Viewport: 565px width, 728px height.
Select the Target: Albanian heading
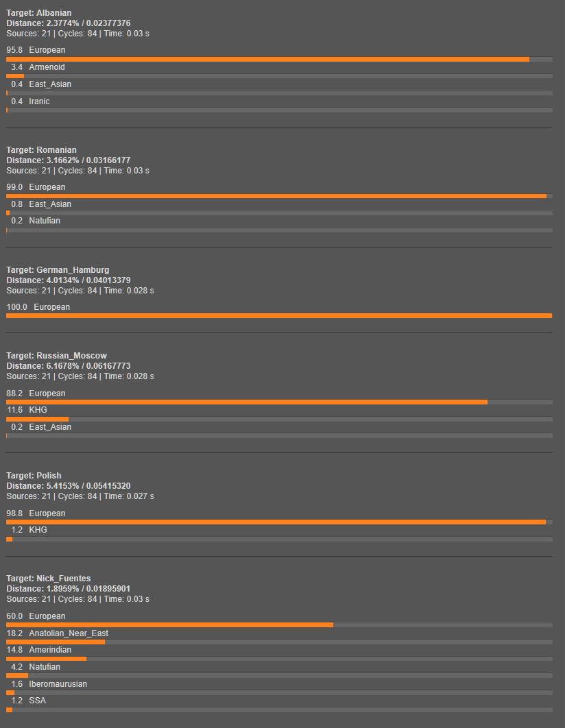39,13
